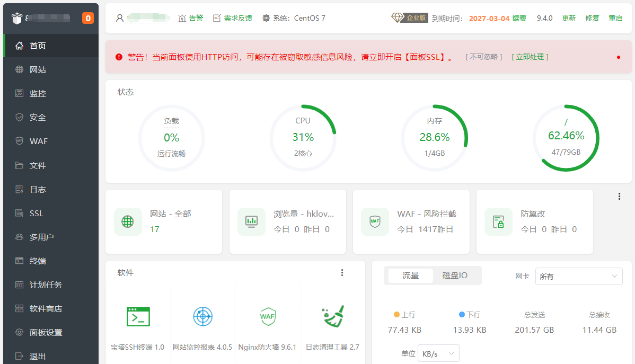
Task: Click the 内存 28.6% memory gauge
Action: pyautogui.click(x=435, y=138)
